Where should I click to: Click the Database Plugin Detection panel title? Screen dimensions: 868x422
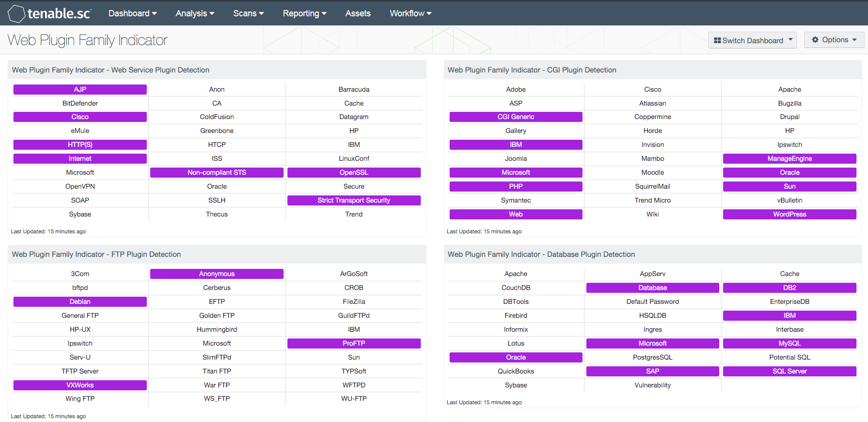(x=541, y=254)
